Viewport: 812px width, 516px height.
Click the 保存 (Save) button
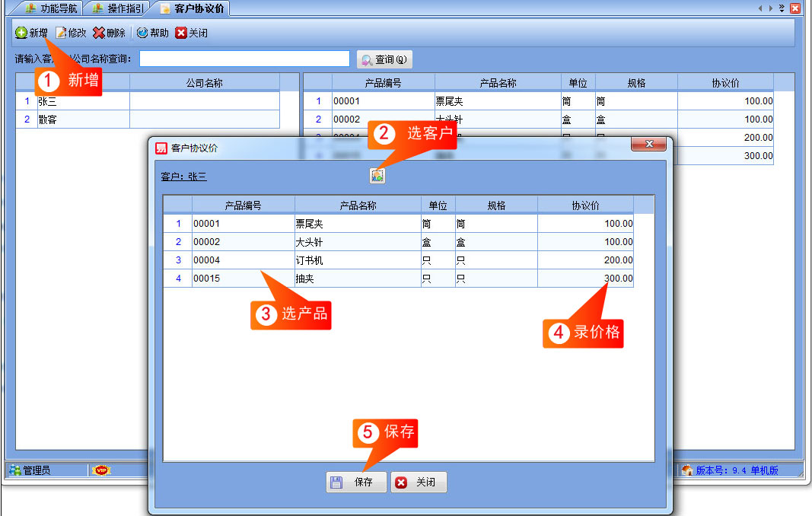click(356, 483)
